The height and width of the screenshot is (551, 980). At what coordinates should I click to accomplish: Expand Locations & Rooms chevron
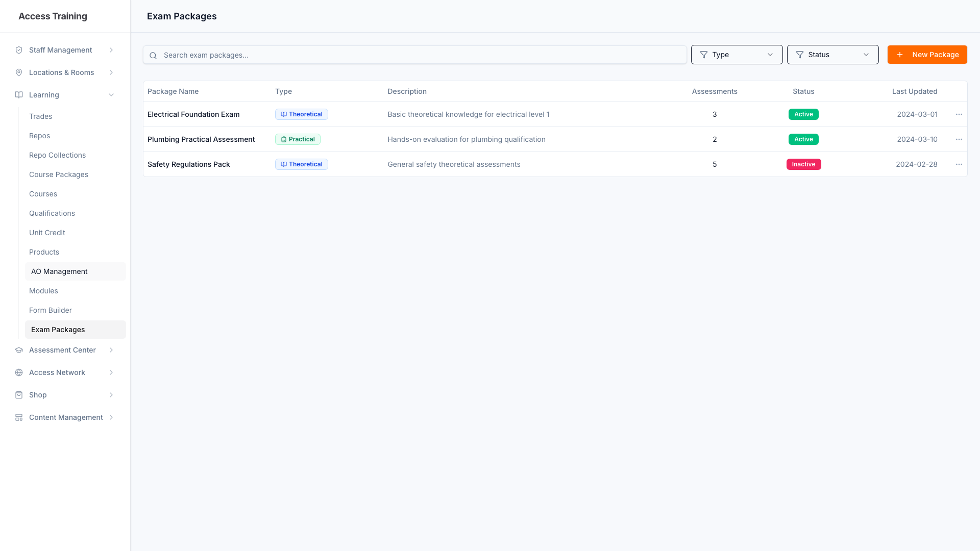(111, 72)
